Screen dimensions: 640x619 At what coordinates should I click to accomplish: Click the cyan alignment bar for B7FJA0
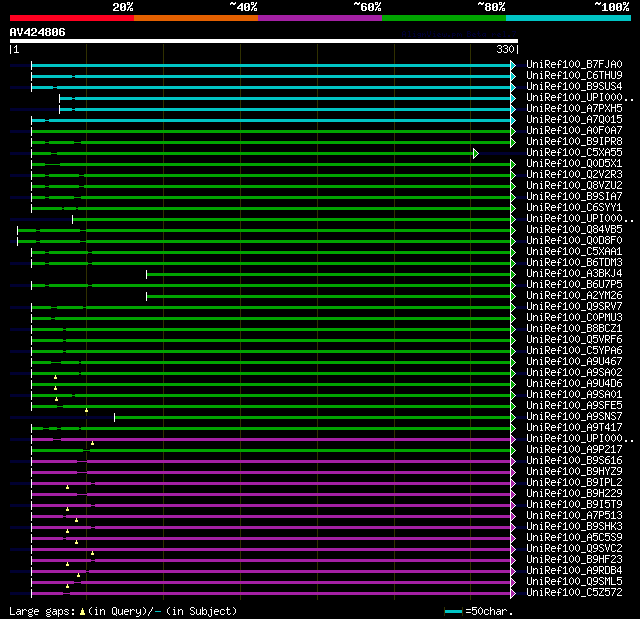pos(271,65)
